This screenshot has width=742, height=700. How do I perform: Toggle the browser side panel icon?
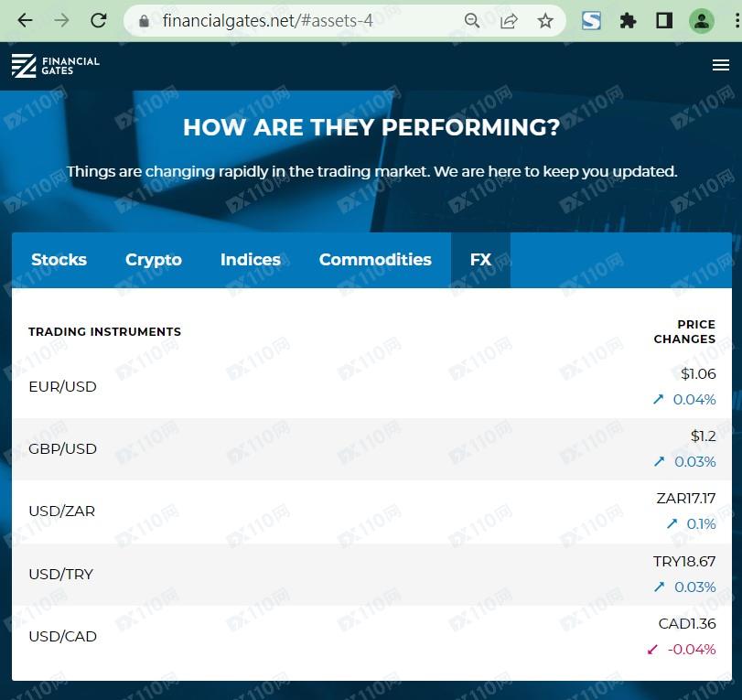(x=664, y=20)
